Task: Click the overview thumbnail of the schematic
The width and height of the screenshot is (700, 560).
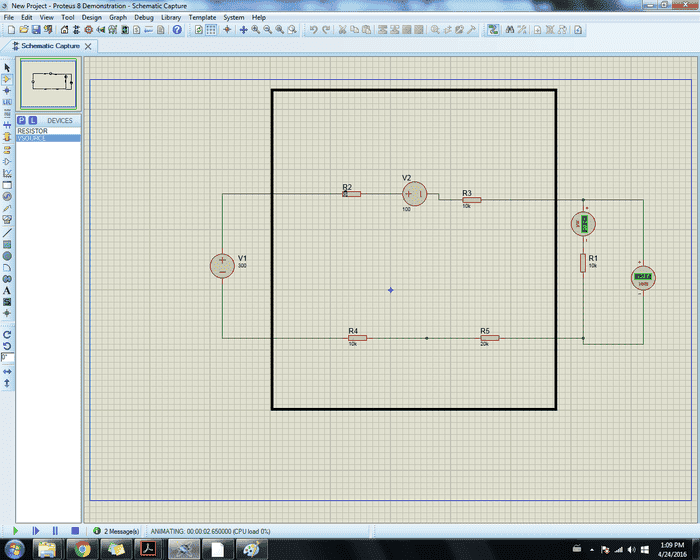Action: 48,84
